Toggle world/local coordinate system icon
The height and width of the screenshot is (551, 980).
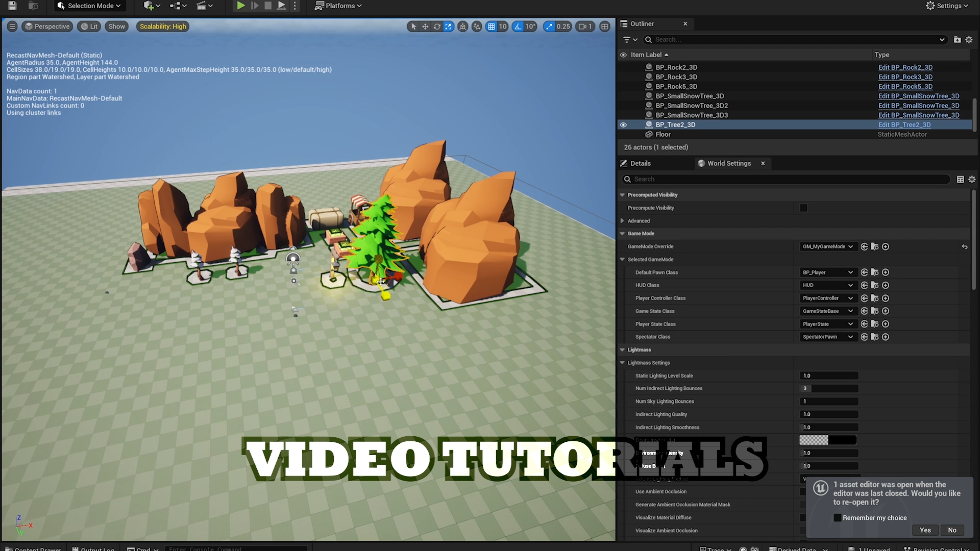coord(462,27)
